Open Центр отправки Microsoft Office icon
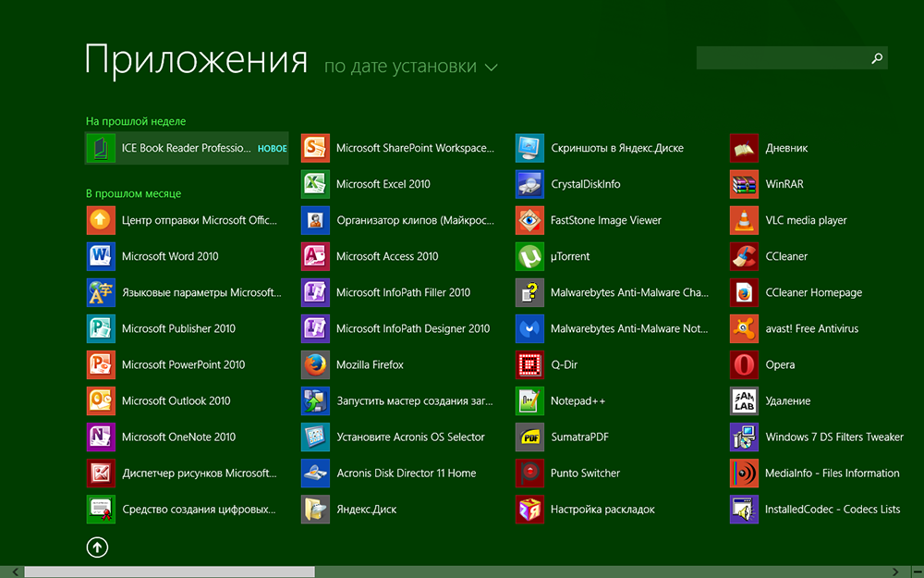This screenshot has width=924, height=578. [101, 221]
